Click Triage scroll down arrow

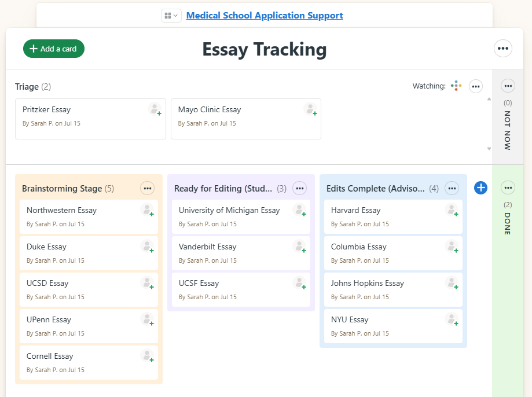point(489,149)
